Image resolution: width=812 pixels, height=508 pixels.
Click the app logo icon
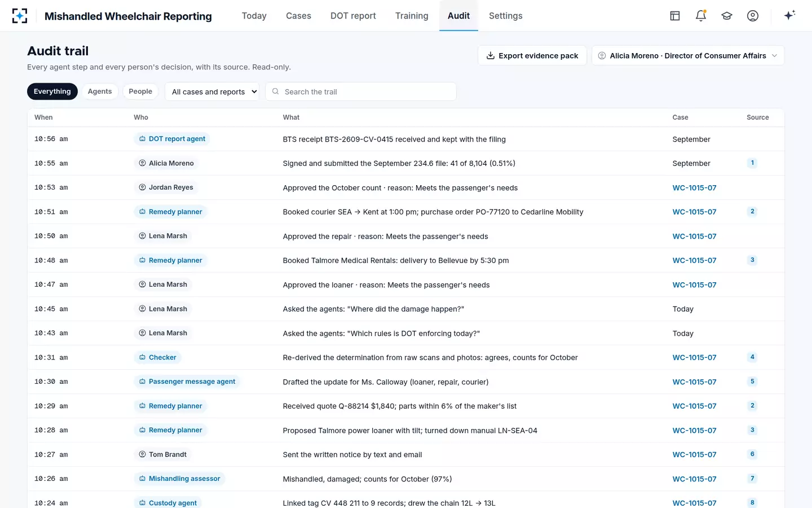(x=20, y=16)
